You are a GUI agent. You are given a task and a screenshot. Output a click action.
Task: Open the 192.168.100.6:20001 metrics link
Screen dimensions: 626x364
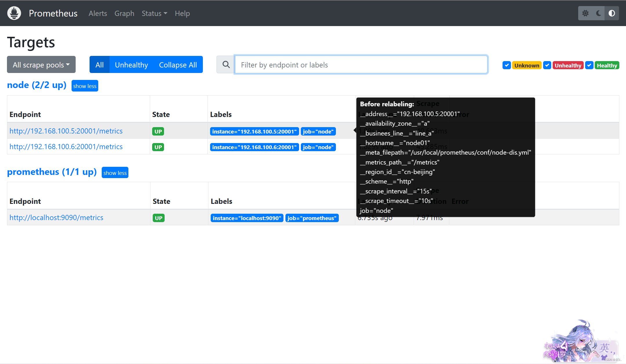point(66,147)
